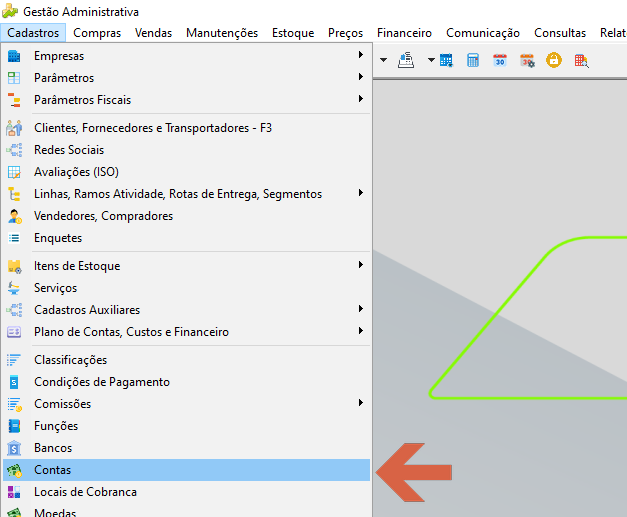Screen dimensions: 627x517
Task: Click the Plano de Contas icon
Action: [x=14, y=332]
